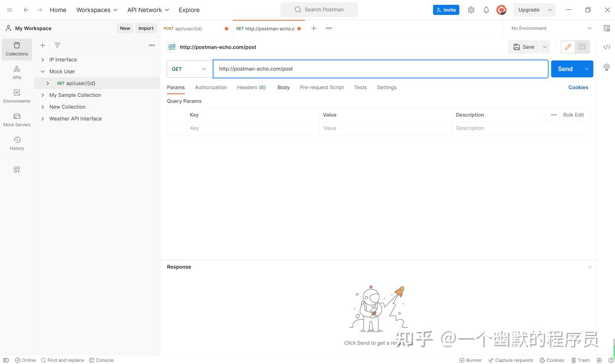Open the Save options dropdown arrow

(545, 47)
